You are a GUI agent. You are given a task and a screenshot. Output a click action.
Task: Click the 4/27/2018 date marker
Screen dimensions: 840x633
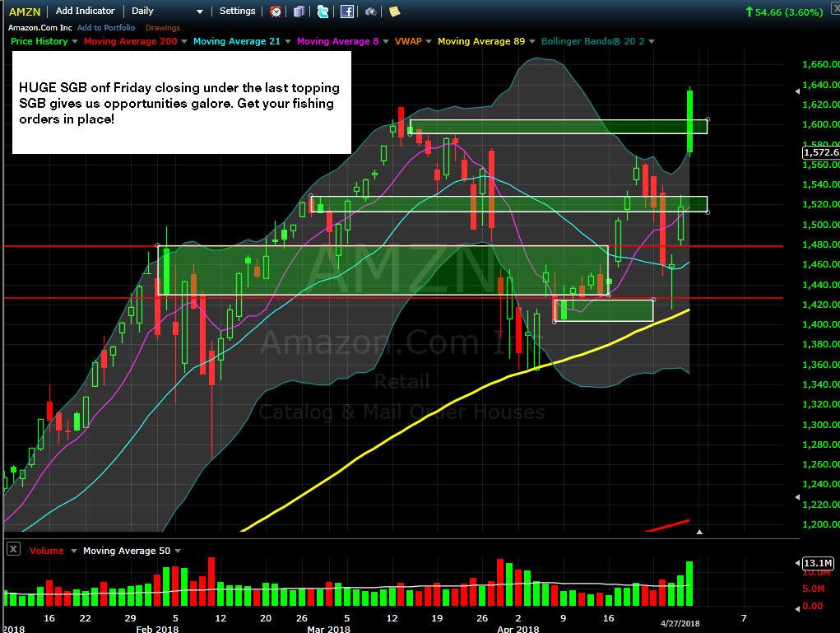pyautogui.click(x=680, y=623)
